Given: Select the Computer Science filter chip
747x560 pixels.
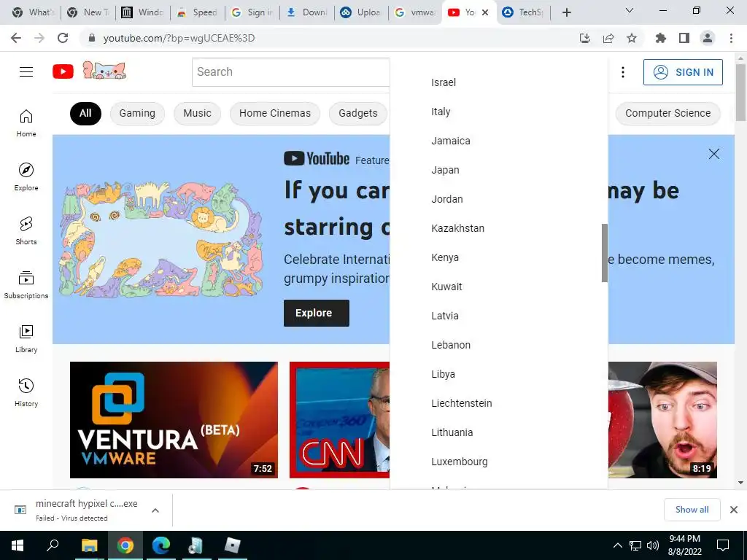Looking at the screenshot, I should tap(667, 113).
